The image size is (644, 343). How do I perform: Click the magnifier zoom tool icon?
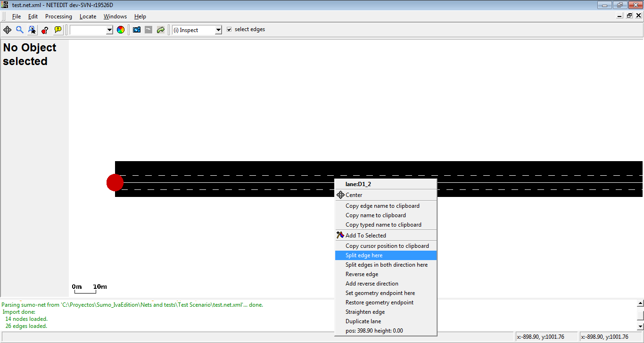click(20, 30)
